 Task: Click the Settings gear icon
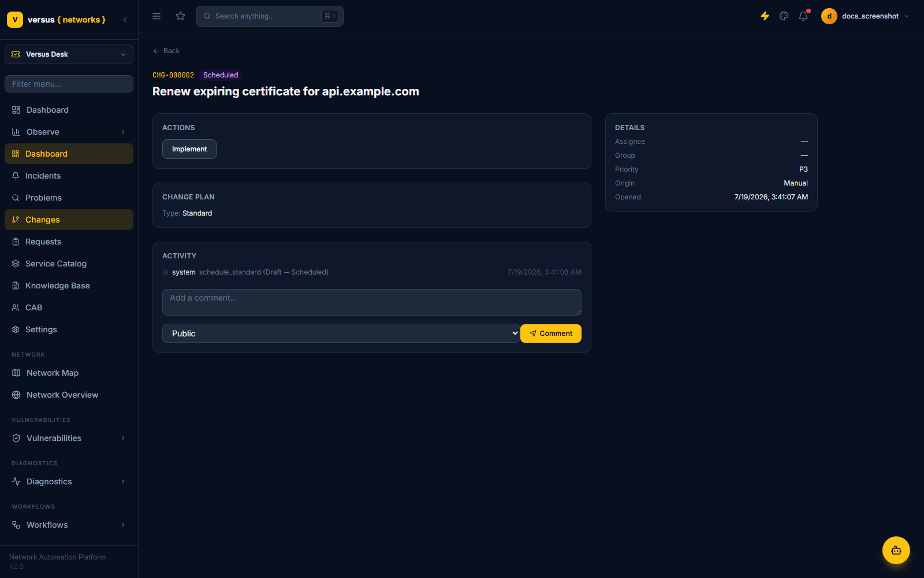pyautogui.click(x=16, y=329)
